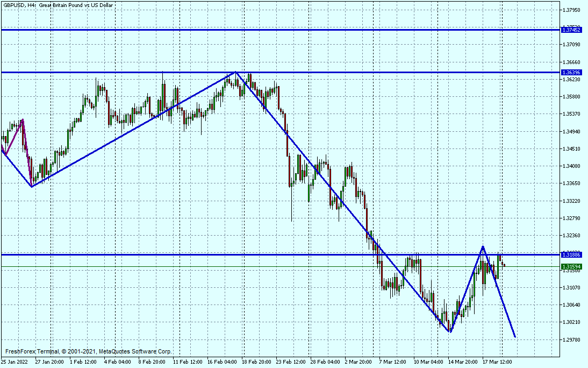The height and width of the screenshot is (368, 588).
Task: Click the GBPUSD, H4 chart title text
Action: click(x=58, y=5)
